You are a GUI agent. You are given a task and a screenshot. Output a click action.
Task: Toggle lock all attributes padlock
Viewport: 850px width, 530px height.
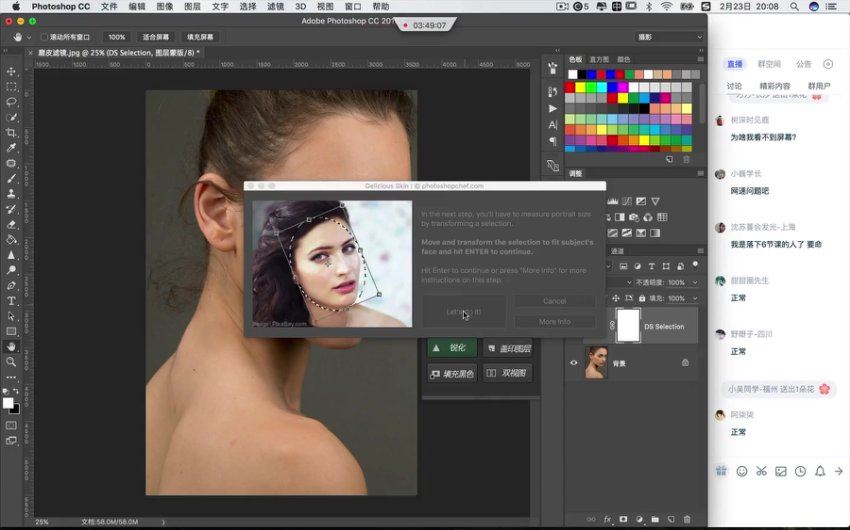pyautogui.click(x=642, y=298)
